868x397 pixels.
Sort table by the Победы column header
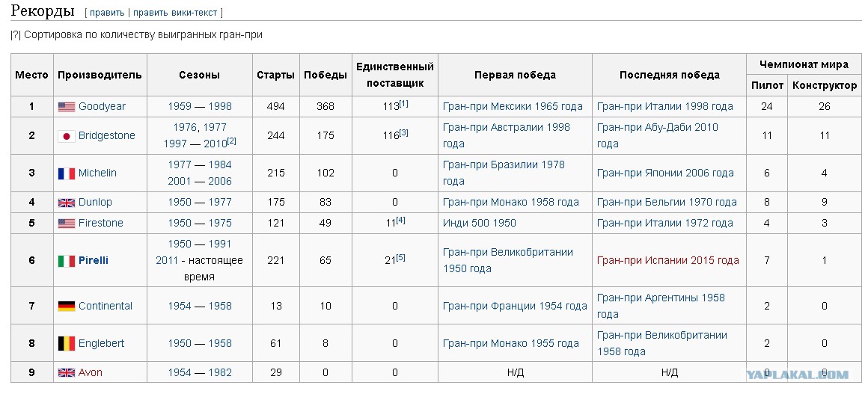tap(325, 76)
